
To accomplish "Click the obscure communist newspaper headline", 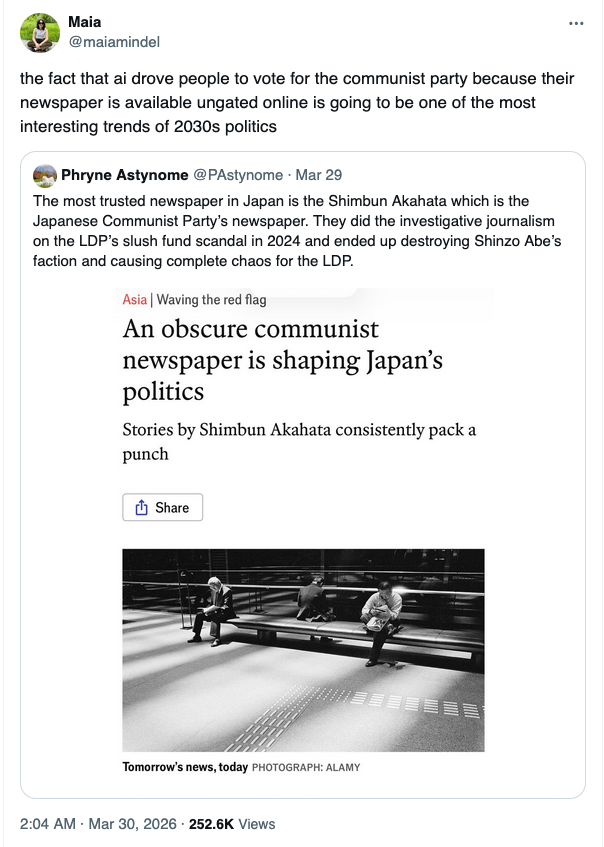I will [282, 360].
